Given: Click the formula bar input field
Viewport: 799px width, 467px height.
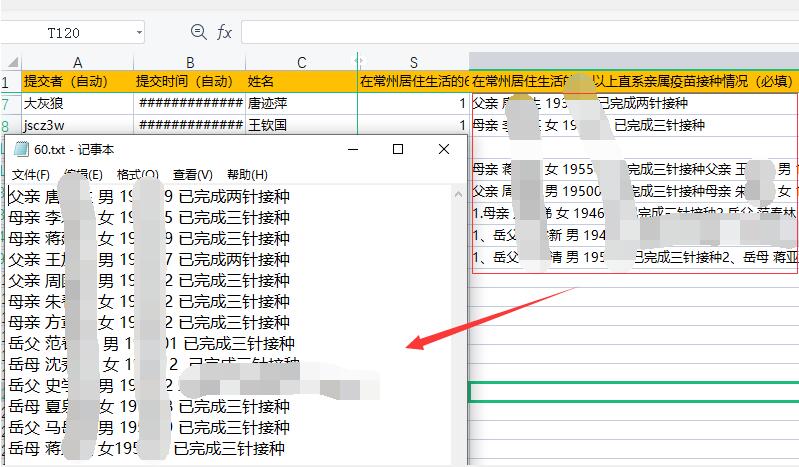Looking at the screenshot, I should tap(520, 33).
